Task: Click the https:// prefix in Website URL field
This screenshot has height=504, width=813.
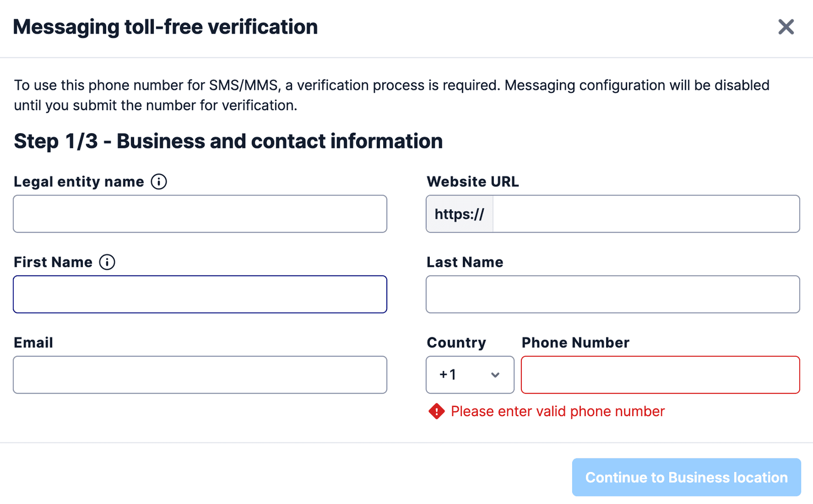Action: click(x=459, y=214)
